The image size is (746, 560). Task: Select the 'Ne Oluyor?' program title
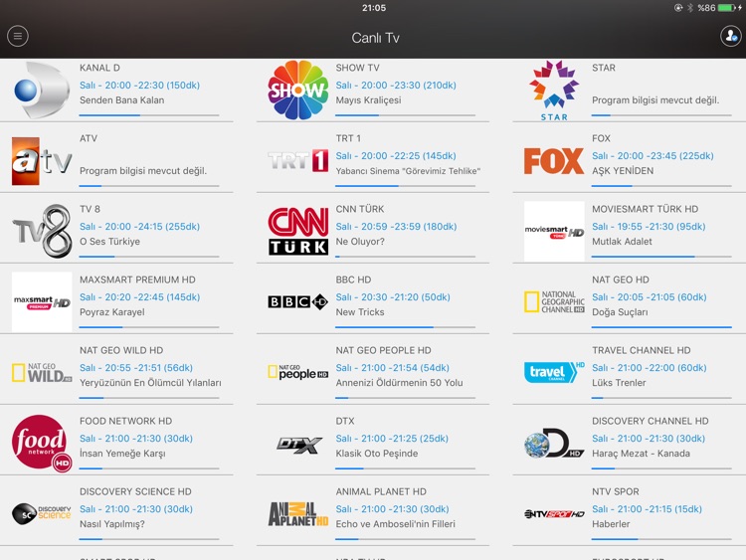click(360, 242)
